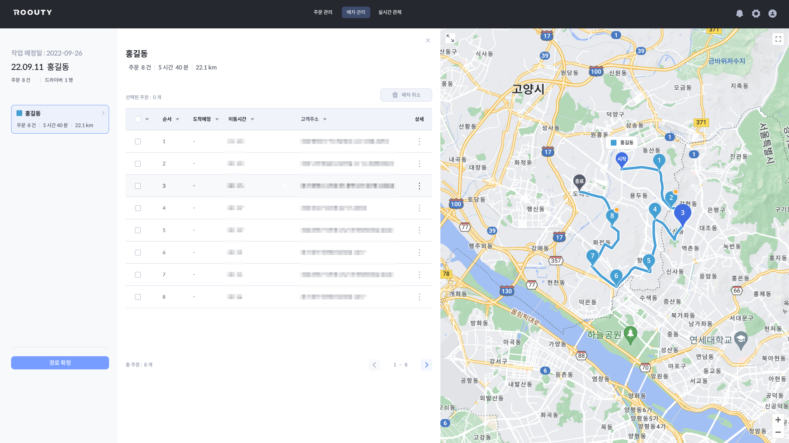Open the notifications bell icon
The width and height of the screenshot is (789, 443).
tap(740, 13)
